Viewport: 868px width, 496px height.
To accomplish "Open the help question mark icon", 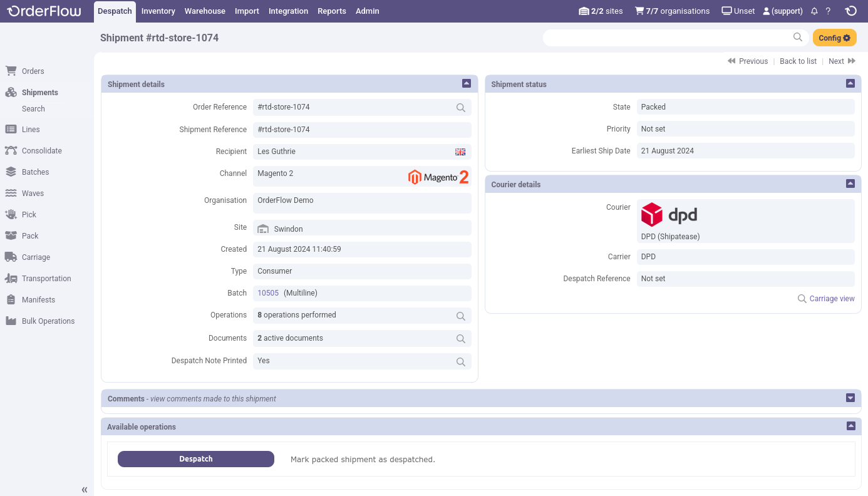I will pos(828,11).
